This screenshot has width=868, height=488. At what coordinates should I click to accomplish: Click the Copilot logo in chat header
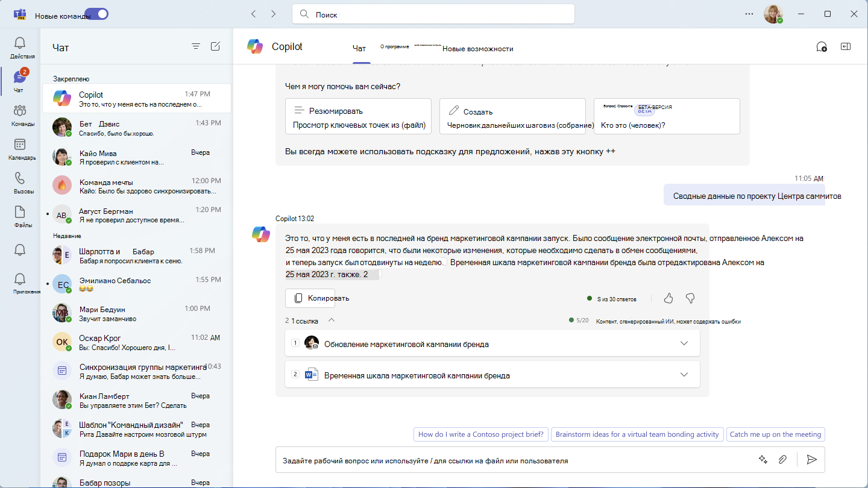point(255,46)
